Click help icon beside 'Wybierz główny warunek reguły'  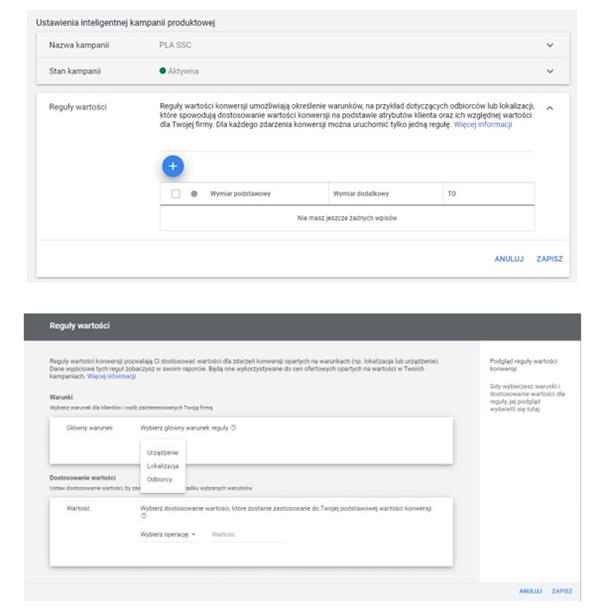(233, 427)
